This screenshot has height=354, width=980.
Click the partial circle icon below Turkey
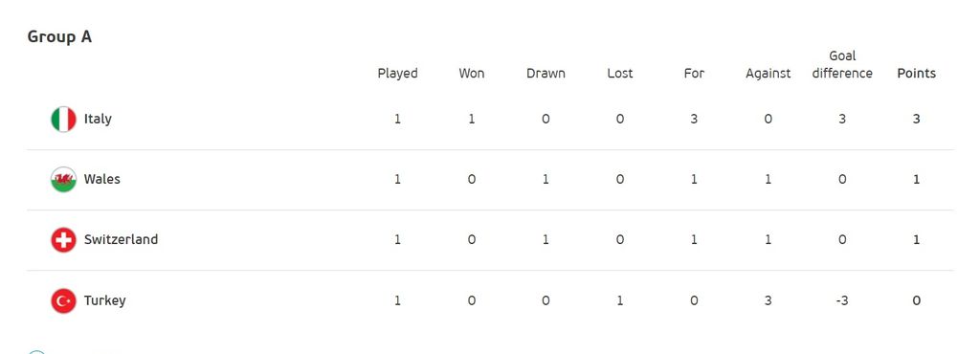[37, 352]
